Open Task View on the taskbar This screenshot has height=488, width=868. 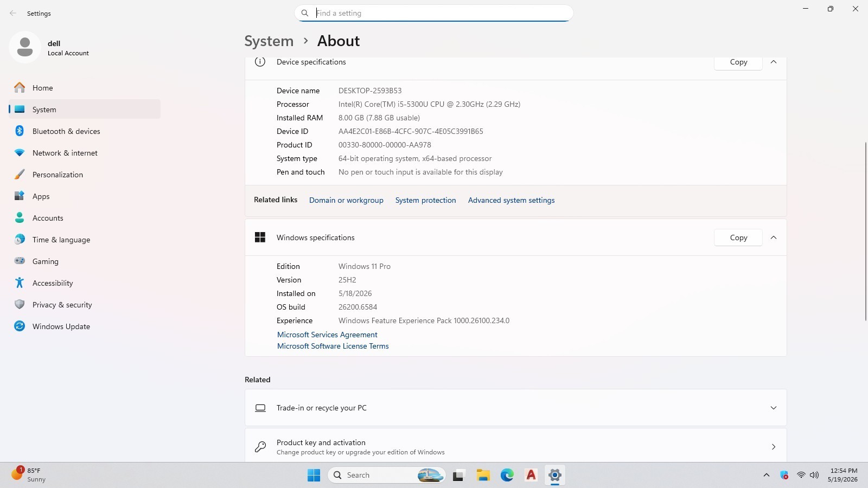point(459,475)
